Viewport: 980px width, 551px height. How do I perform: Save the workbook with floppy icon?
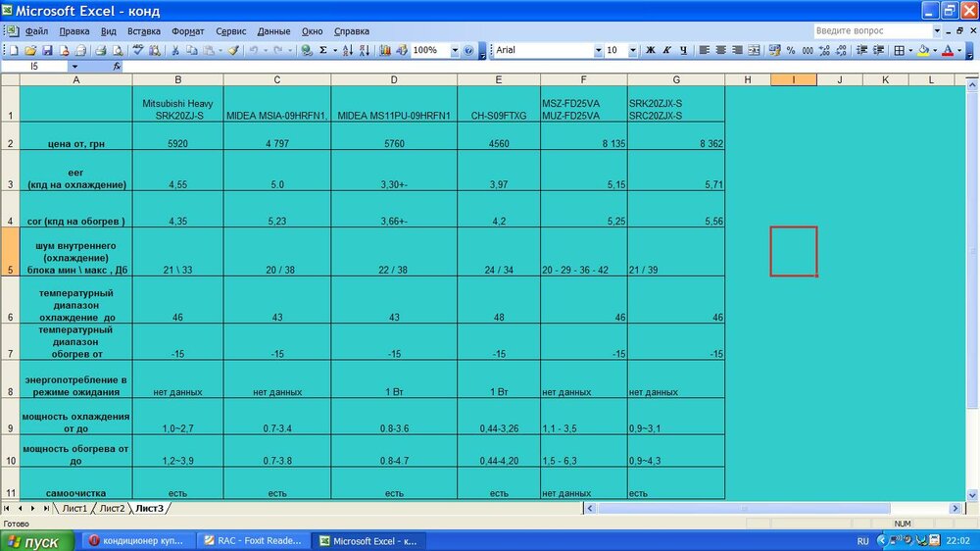click(x=47, y=51)
